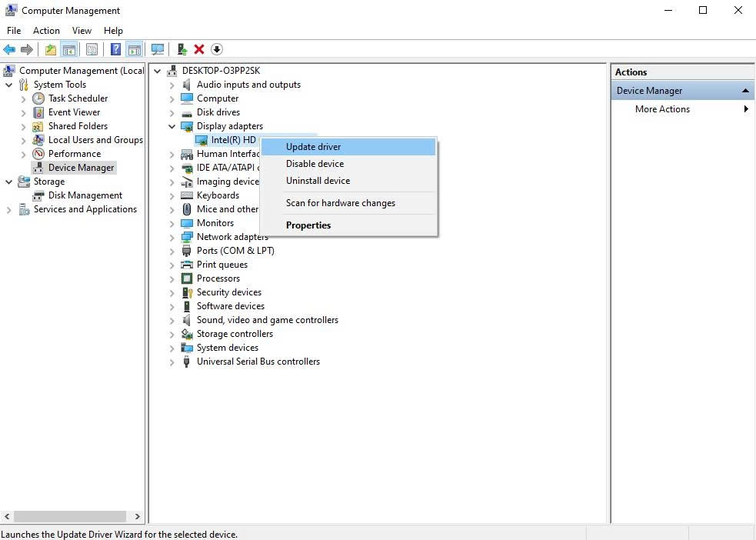Select the Intel(R) HD display adapter
Viewport: 756px width, 540px height.
(x=233, y=140)
